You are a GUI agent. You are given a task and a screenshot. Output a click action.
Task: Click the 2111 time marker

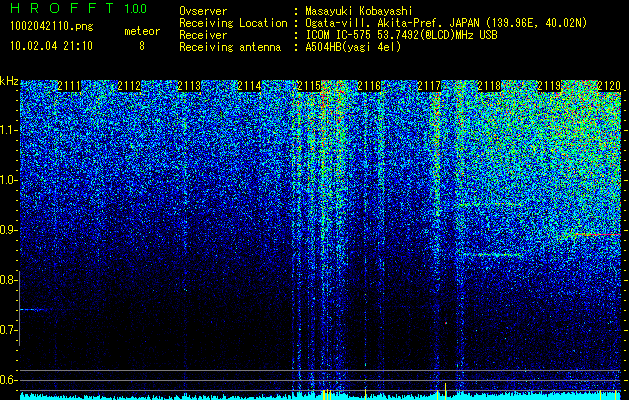click(x=69, y=86)
